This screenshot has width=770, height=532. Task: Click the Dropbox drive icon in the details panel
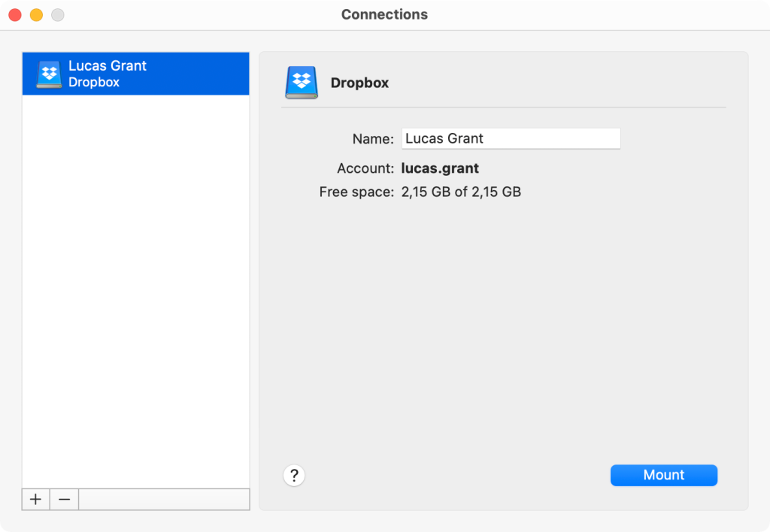click(x=301, y=83)
